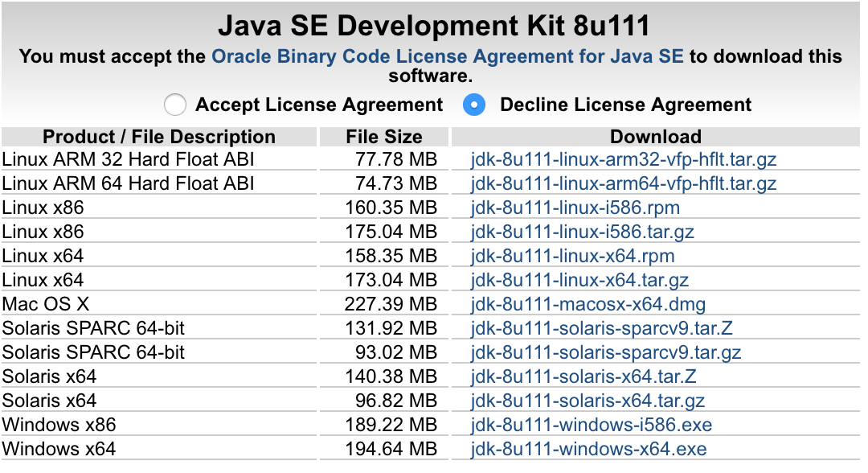
Task: Download jdk-8u111-solaris-sparcv9.tar.Z file
Action: point(602,329)
